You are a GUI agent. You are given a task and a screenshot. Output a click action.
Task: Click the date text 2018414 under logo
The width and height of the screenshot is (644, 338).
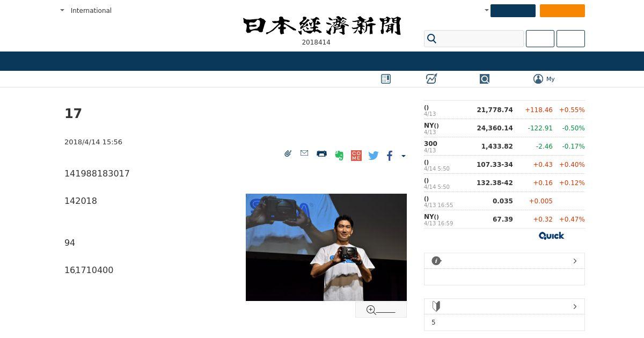pos(316,42)
